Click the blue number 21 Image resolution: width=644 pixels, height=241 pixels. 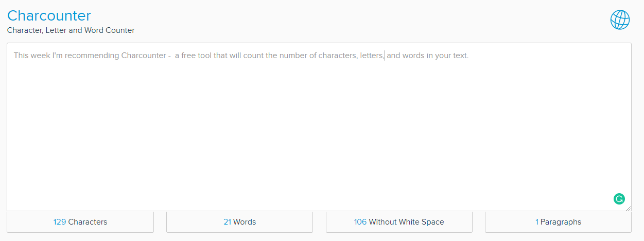click(x=227, y=222)
